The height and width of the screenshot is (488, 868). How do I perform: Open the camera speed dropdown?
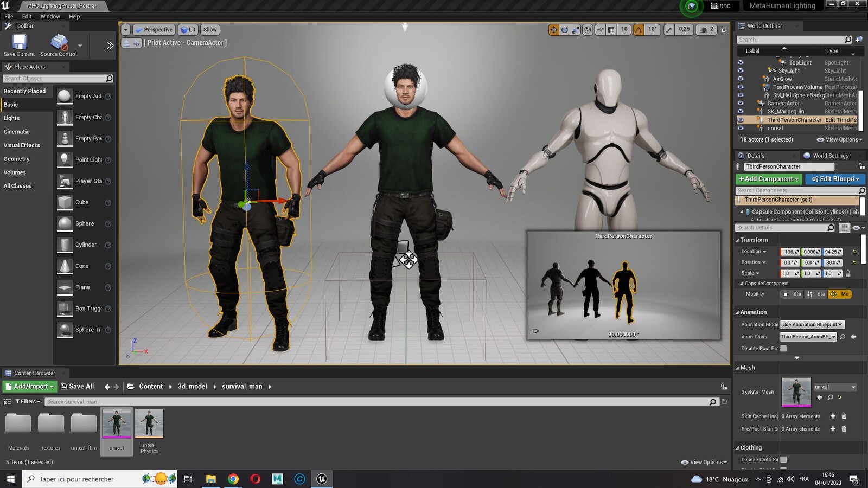click(x=707, y=30)
